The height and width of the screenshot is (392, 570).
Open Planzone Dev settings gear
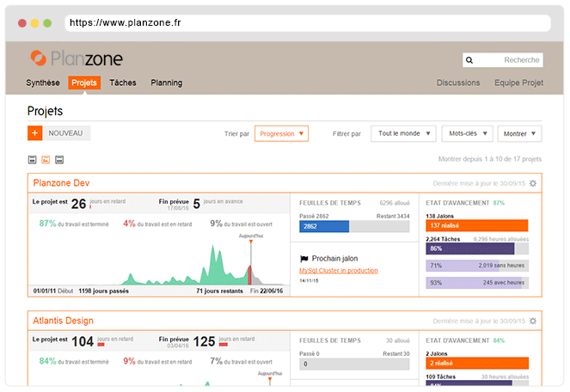[533, 183]
